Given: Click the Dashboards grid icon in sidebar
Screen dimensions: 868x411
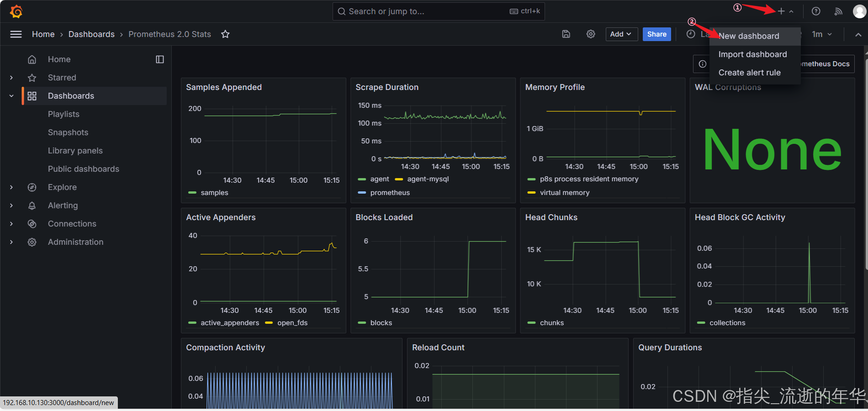Looking at the screenshot, I should tap(32, 96).
